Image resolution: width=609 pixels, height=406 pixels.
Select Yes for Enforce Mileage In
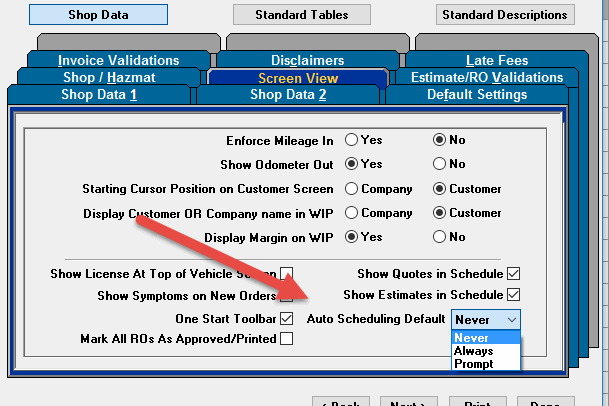[x=351, y=140]
